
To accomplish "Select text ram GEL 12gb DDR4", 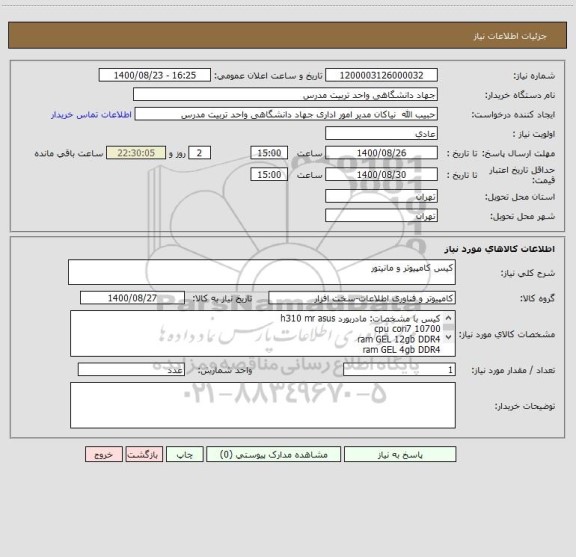I will (399, 339).
